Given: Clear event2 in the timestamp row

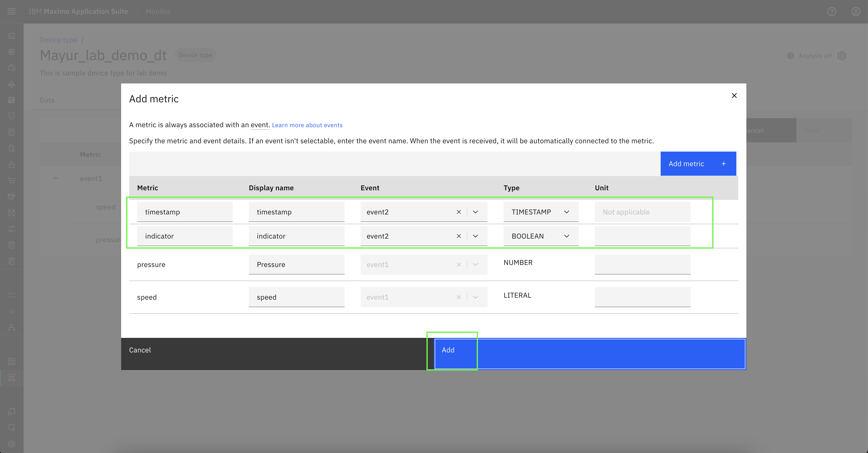Looking at the screenshot, I should [x=459, y=212].
